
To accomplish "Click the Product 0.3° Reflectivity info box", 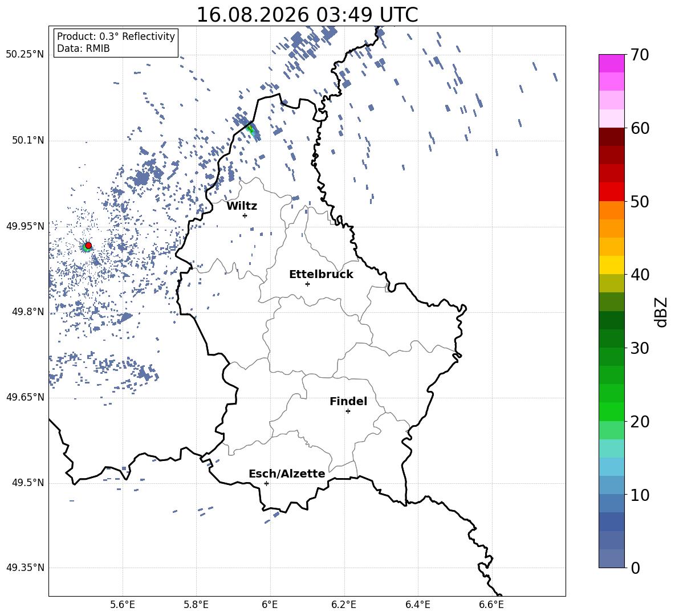I will click(x=116, y=42).
